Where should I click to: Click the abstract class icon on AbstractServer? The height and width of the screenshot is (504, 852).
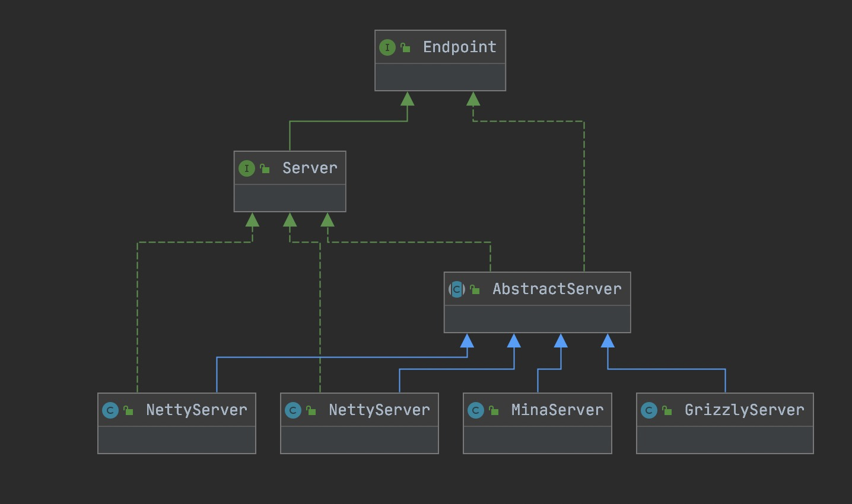pos(457,289)
